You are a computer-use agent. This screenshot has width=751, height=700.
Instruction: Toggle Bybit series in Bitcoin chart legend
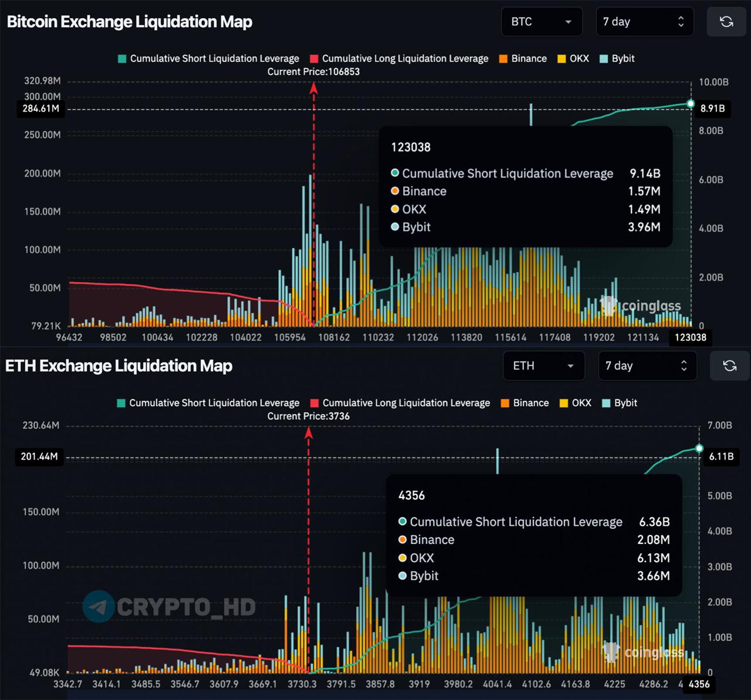coord(617,59)
